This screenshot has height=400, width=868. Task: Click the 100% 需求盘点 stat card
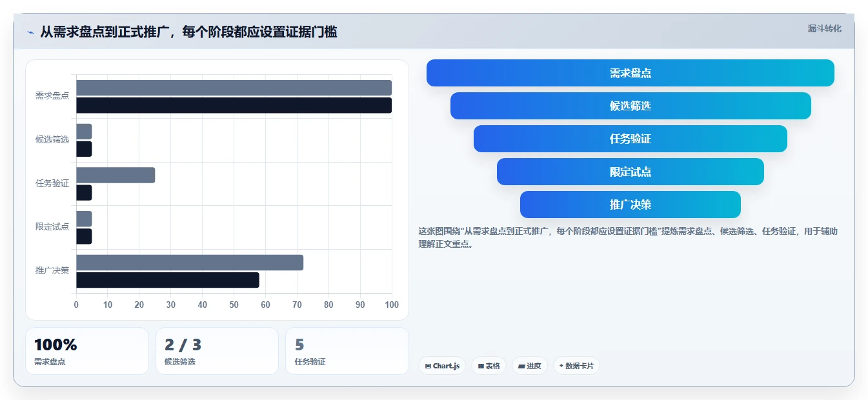click(x=87, y=351)
